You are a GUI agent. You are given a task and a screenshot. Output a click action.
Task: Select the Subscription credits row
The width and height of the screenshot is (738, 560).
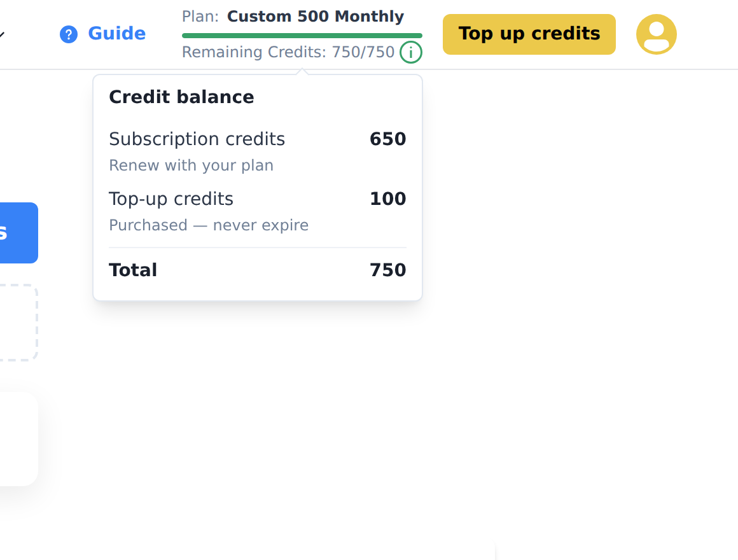point(258,151)
